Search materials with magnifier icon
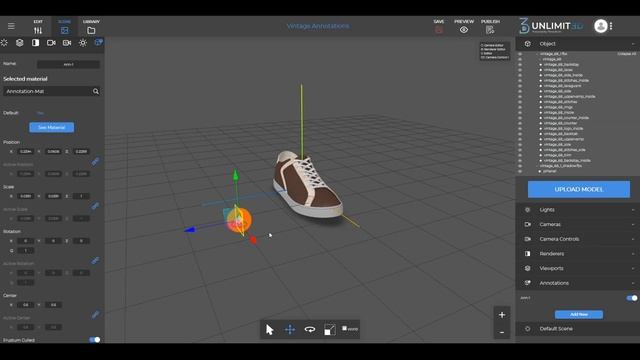 pos(96,91)
